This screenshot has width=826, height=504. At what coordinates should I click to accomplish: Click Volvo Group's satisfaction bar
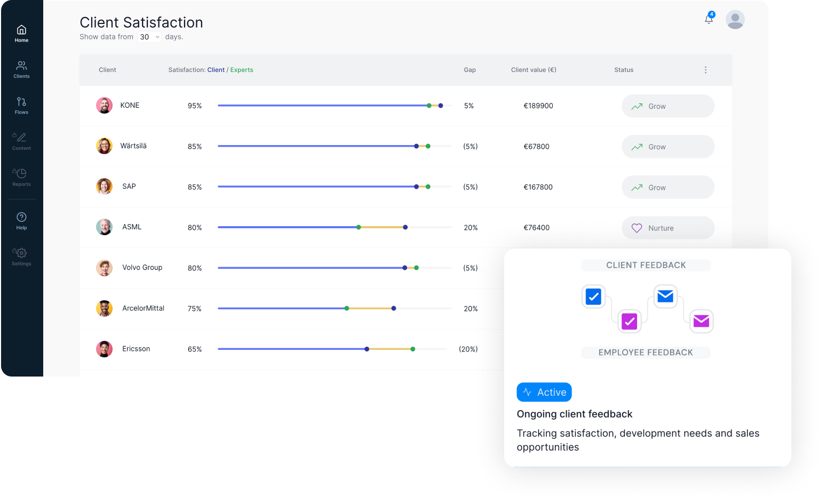point(335,268)
